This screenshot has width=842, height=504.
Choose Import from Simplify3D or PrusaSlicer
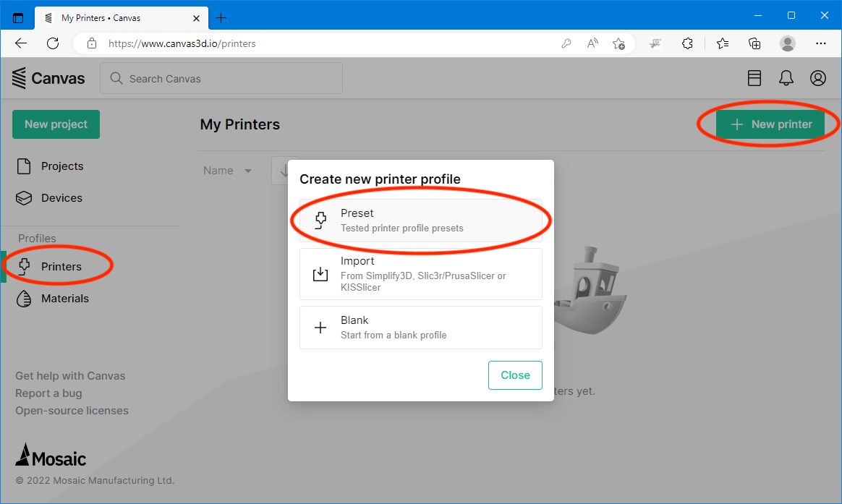(420, 274)
